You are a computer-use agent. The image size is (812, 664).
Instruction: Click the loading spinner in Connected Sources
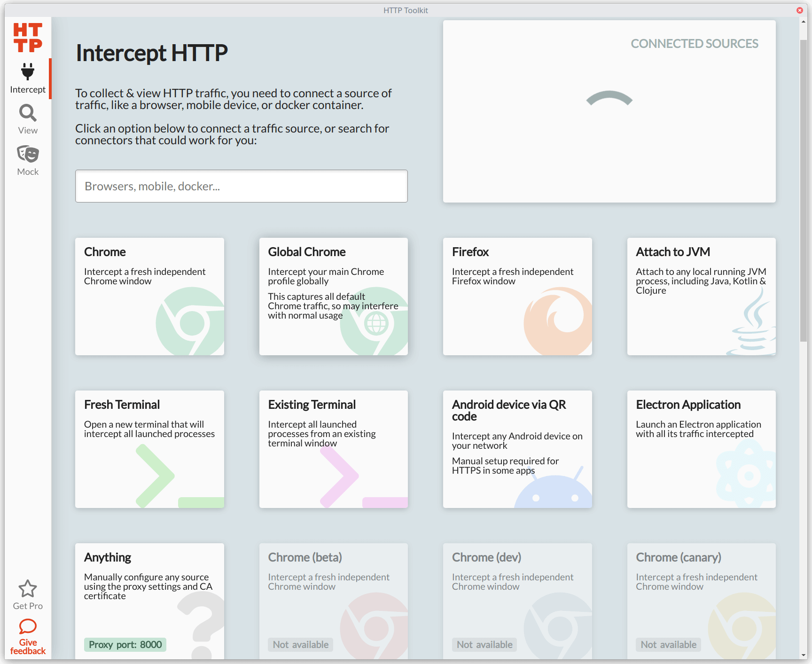pos(609,99)
